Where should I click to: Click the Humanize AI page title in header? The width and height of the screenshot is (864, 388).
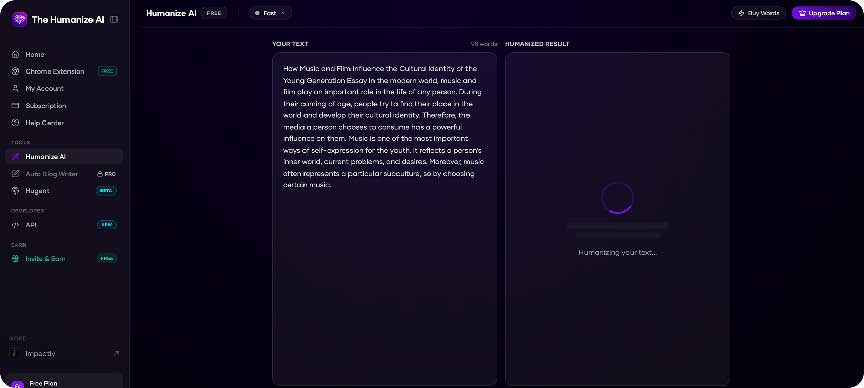(x=171, y=13)
